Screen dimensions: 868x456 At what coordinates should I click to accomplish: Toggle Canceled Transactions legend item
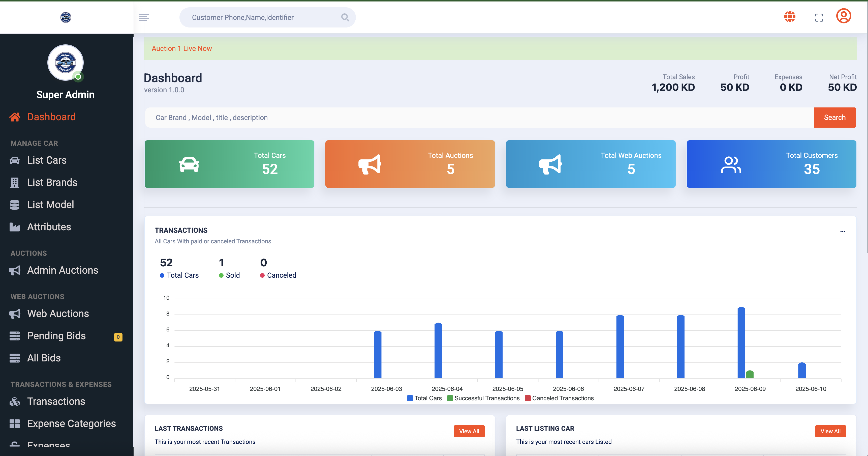(559, 398)
